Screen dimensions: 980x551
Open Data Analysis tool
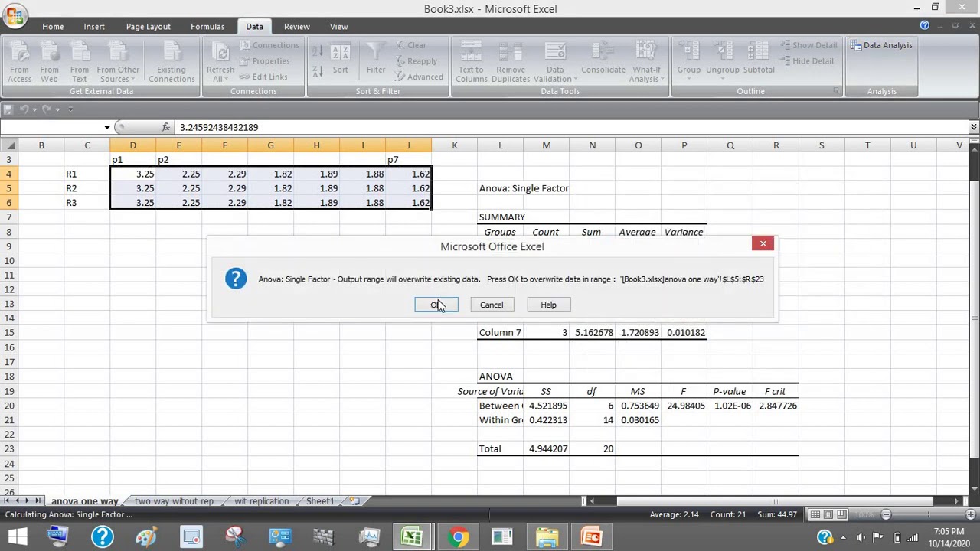tap(882, 45)
